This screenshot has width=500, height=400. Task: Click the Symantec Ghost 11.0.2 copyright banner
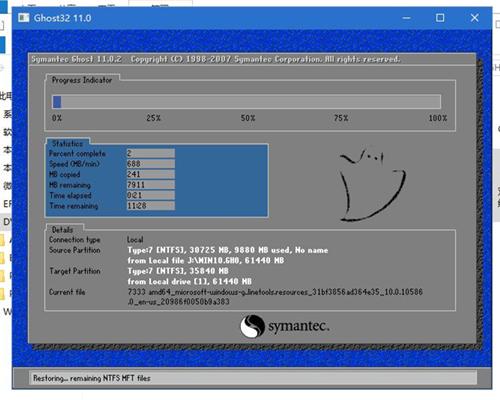[x=216, y=59]
